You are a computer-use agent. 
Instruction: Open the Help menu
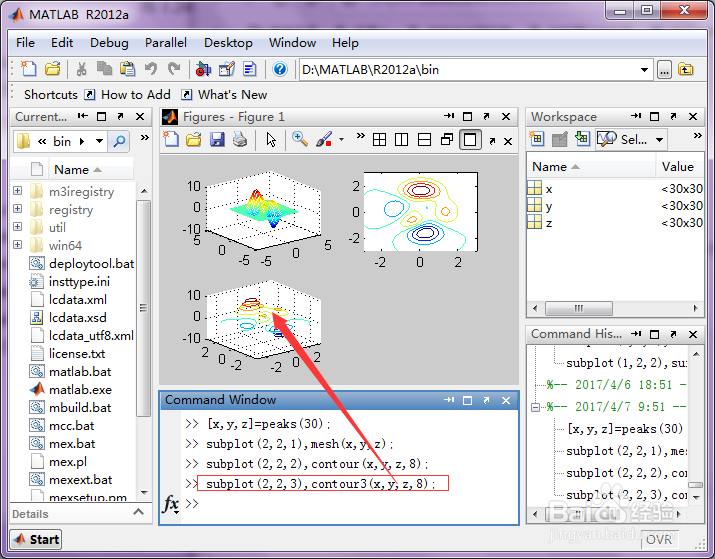345,43
